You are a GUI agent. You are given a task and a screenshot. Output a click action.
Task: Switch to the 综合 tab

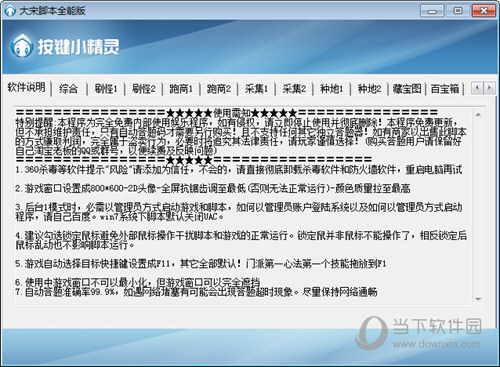[x=68, y=89]
